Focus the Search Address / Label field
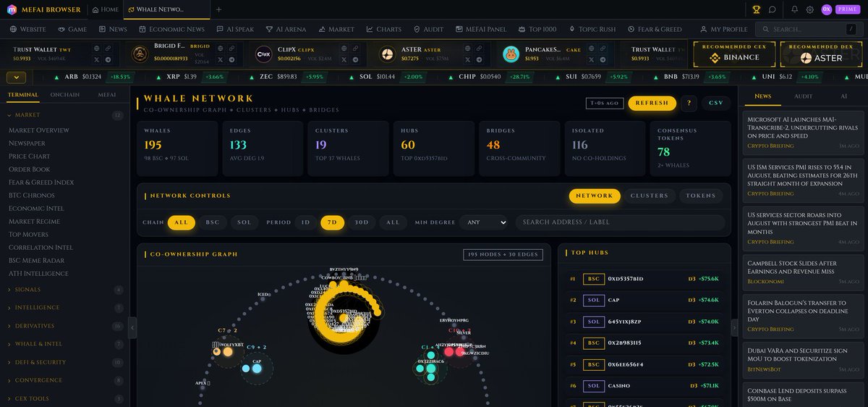Viewport: 868px width, 407px height. point(620,222)
